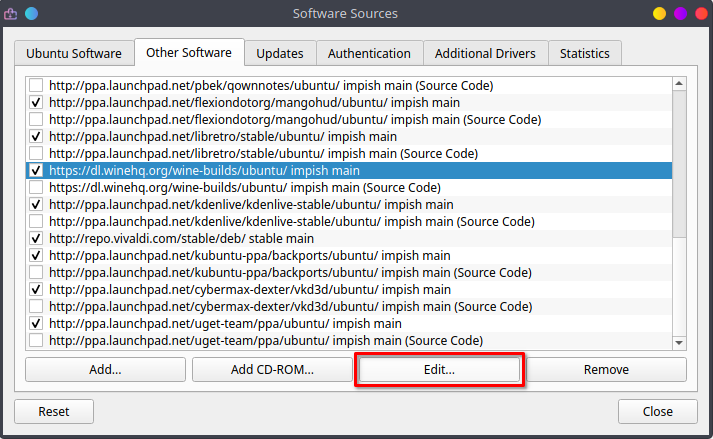Uncheck cybermax-dexter vkd3d impish main checkbox
The image size is (713, 439).
(x=36, y=289)
